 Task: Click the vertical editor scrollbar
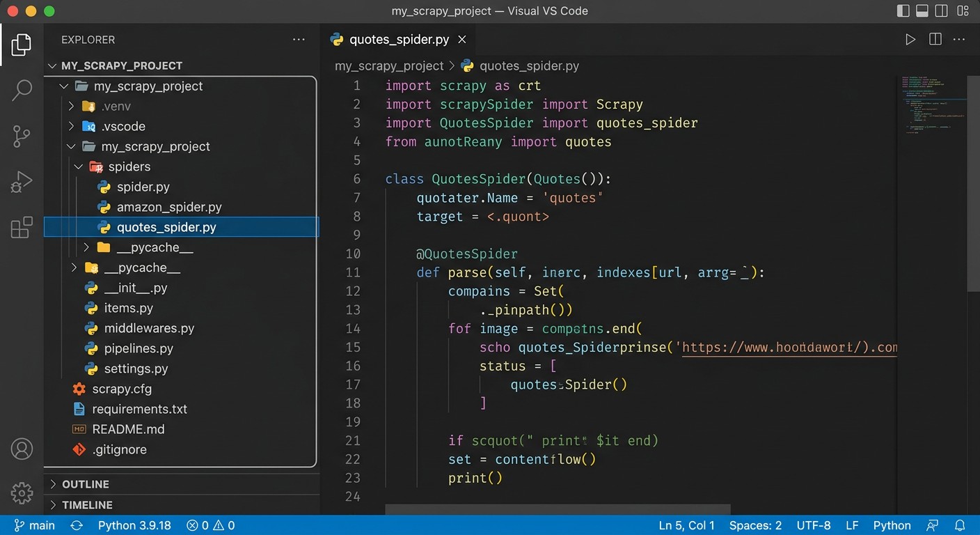point(973,183)
